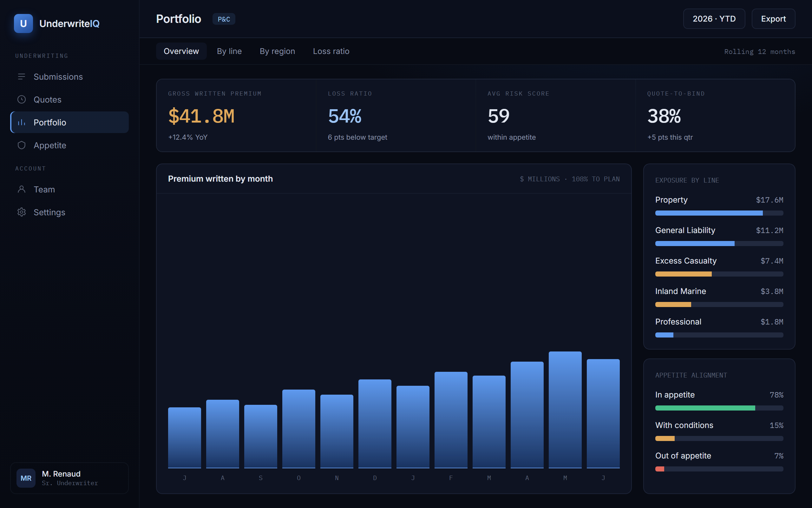
Task: Click the chart bar above label S
Action: pos(261,437)
